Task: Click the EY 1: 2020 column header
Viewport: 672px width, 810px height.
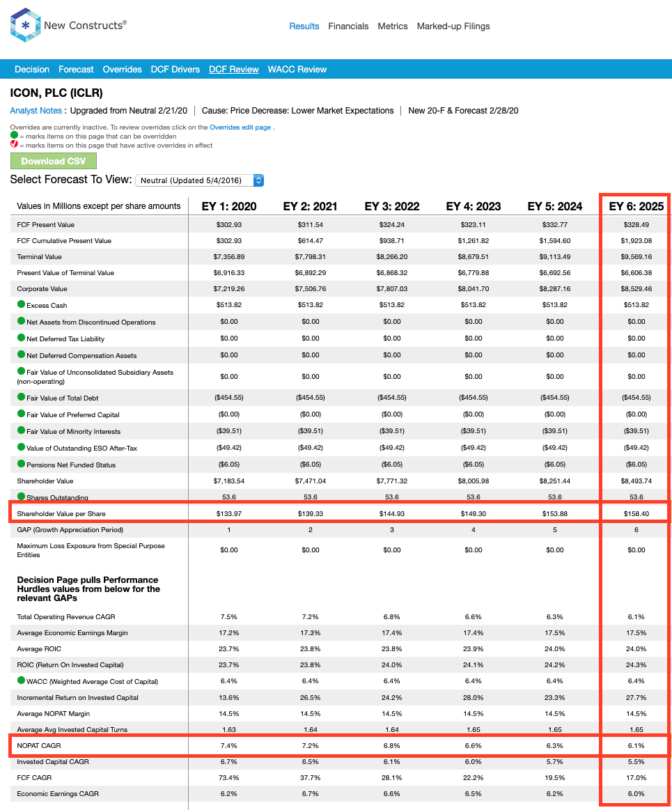Action: pyautogui.click(x=229, y=207)
